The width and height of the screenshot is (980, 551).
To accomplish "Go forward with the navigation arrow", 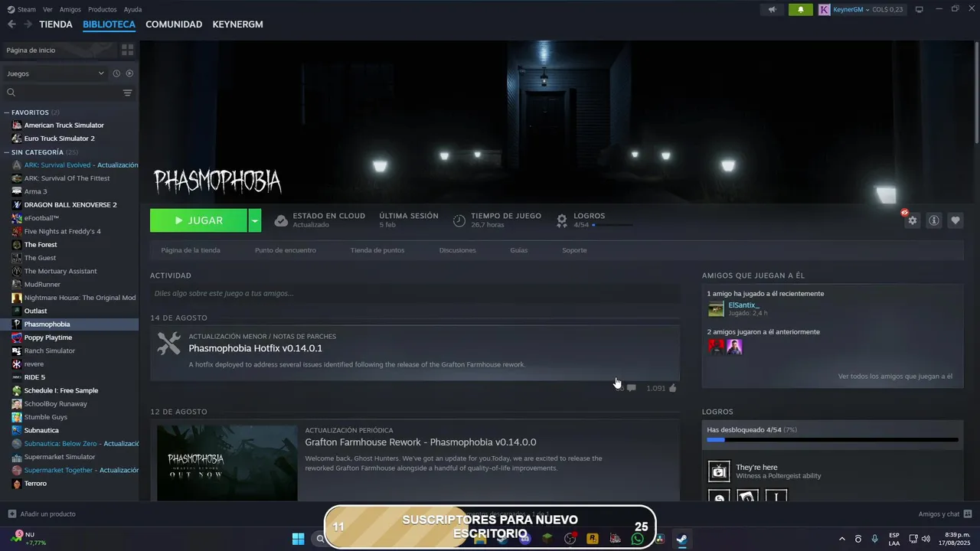I will click(x=28, y=24).
